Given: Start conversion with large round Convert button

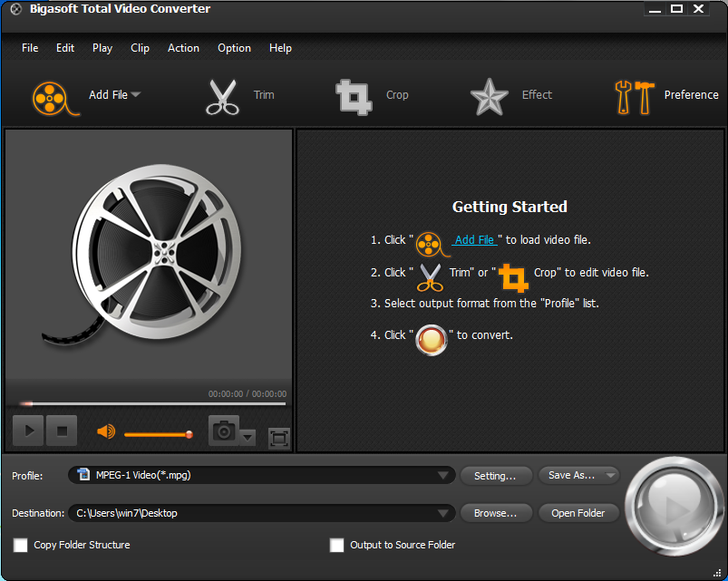Looking at the screenshot, I should 674,507.
